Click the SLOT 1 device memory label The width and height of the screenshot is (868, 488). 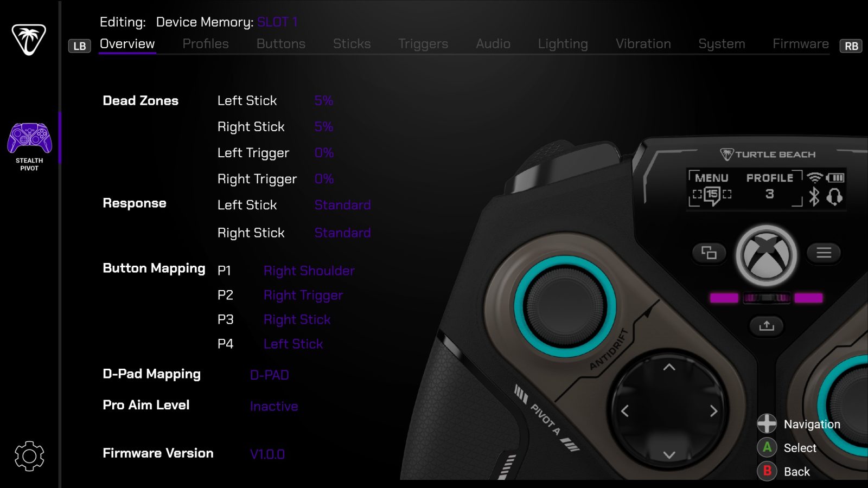point(277,22)
